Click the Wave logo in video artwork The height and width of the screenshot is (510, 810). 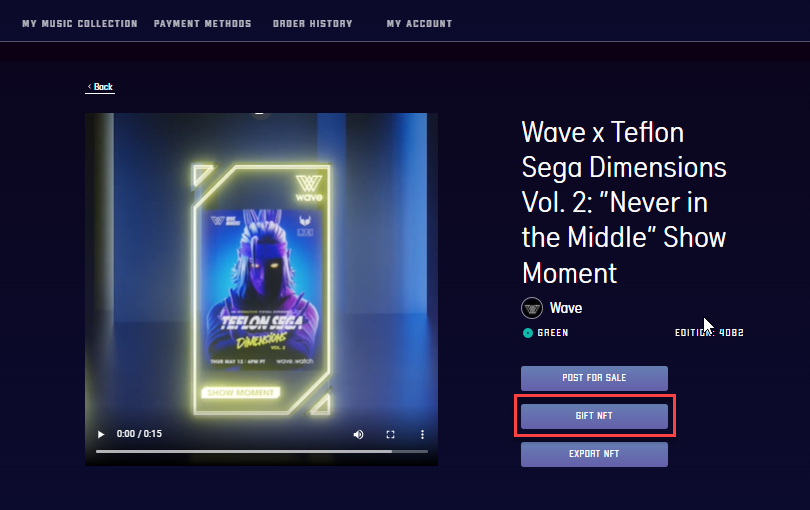point(309,188)
